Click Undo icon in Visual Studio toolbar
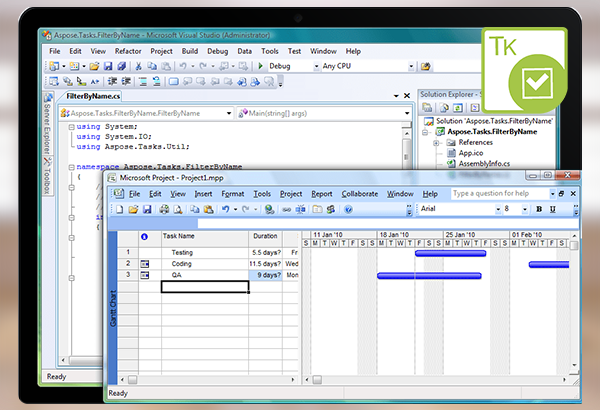Viewport: 600px width, 410px height. [x=183, y=66]
